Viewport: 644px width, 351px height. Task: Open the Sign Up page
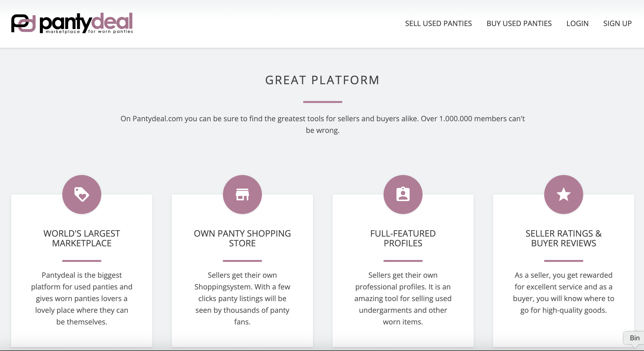[617, 24]
